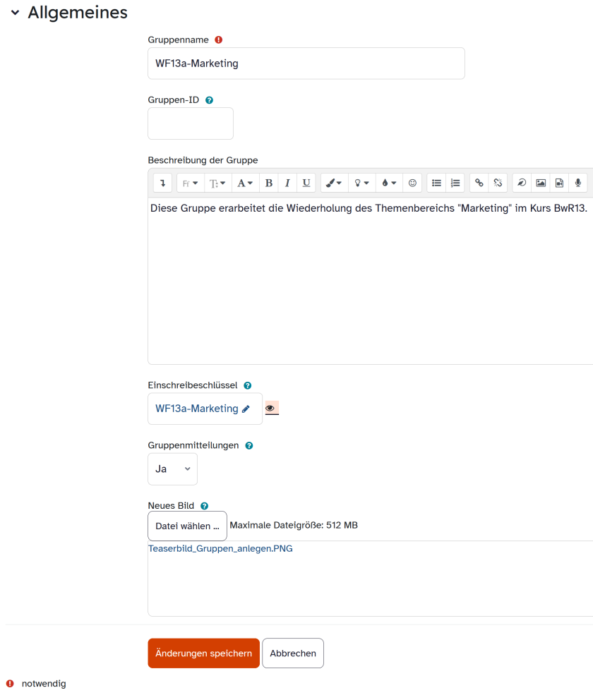Remove link with the unlink icon
The width and height of the screenshot is (593, 700).
point(498,183)
